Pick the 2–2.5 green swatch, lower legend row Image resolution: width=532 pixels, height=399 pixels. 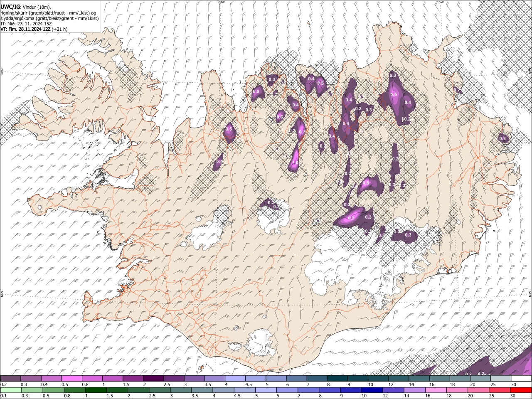(x=138, y=390)
